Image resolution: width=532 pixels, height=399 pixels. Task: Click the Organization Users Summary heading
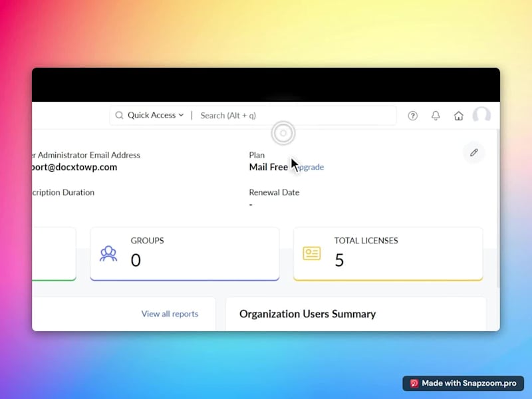pos(307,314)
